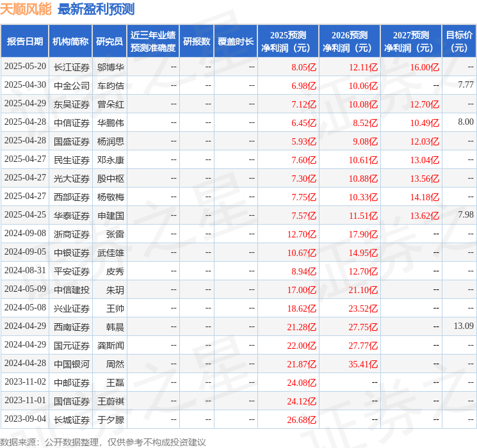Click the 覆盖时长 column header
The height and width of the screenshot is (448, 477).
coord(236,42)
